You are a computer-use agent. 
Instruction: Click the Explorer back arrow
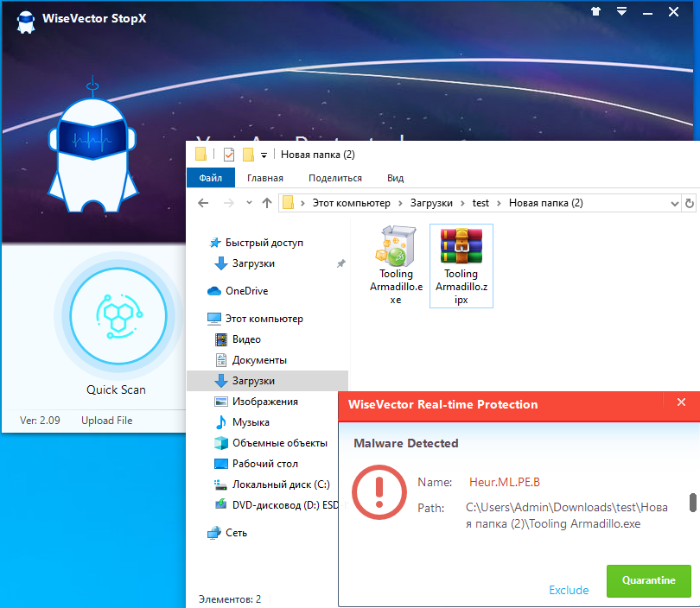(x=203, y=204)
